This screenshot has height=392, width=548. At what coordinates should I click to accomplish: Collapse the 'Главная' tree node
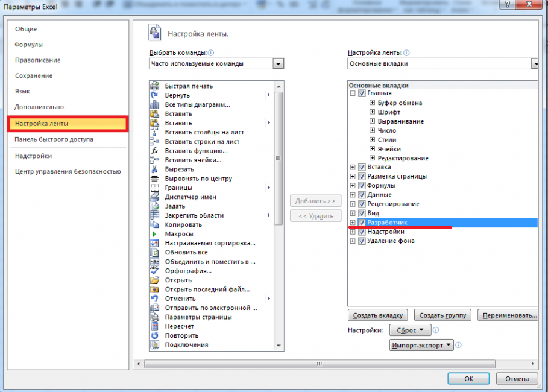[x=353, y=93]
